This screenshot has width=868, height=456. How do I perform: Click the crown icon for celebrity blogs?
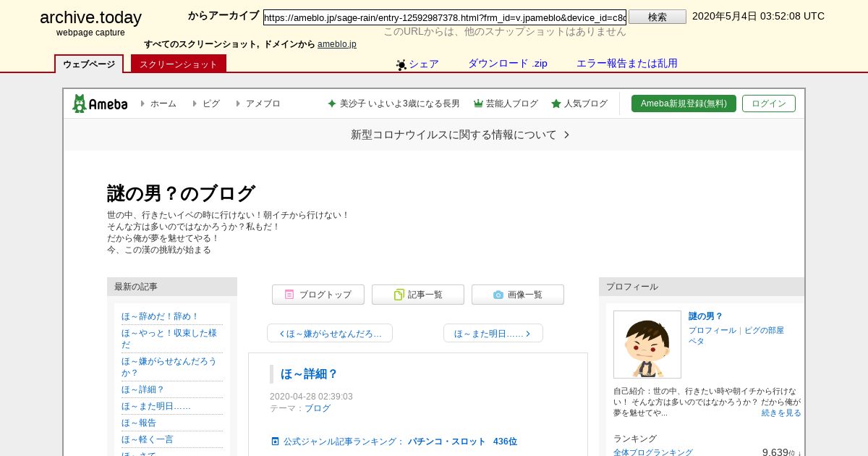coord(478,104)
